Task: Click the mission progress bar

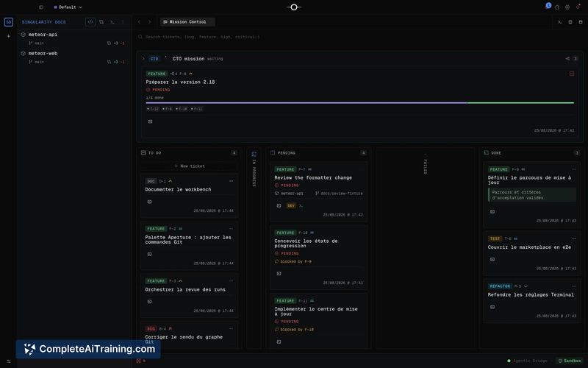Action: pos(360,103)
